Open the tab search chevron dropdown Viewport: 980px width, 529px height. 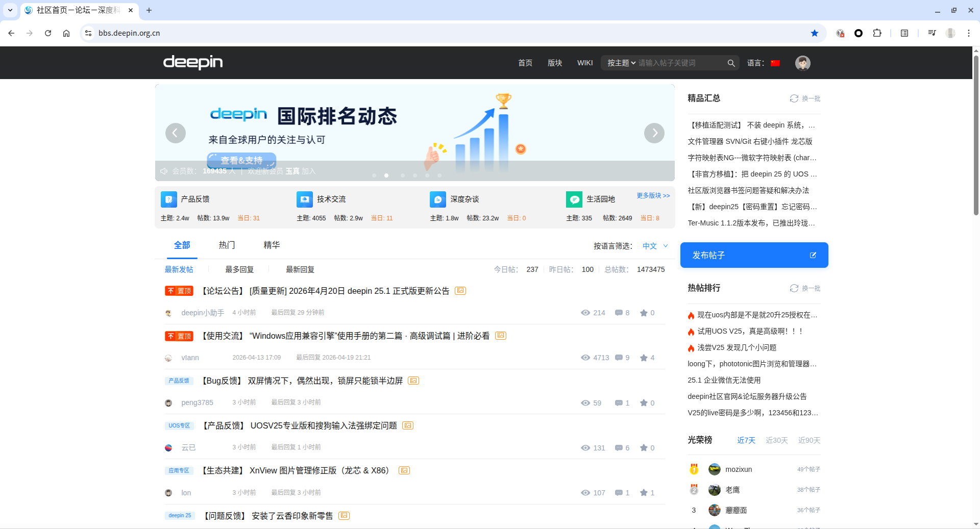pyautogui.click(x=10, y=10)
